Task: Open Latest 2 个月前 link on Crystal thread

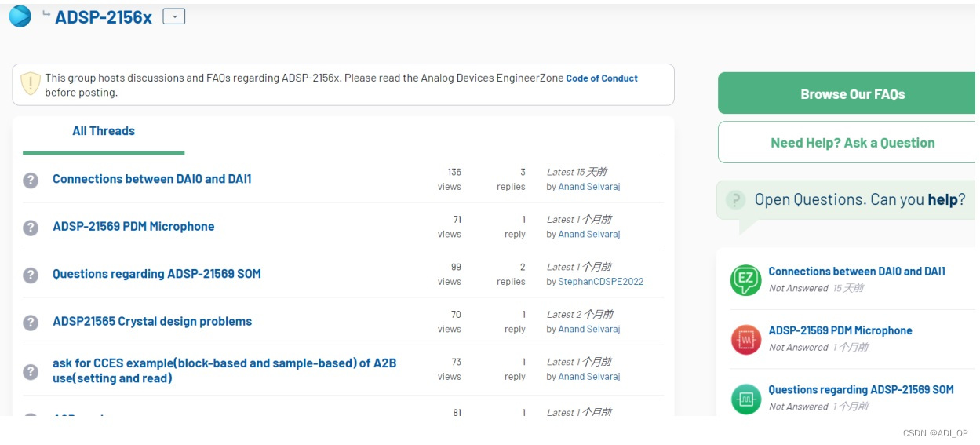Action: coord(580,314)
